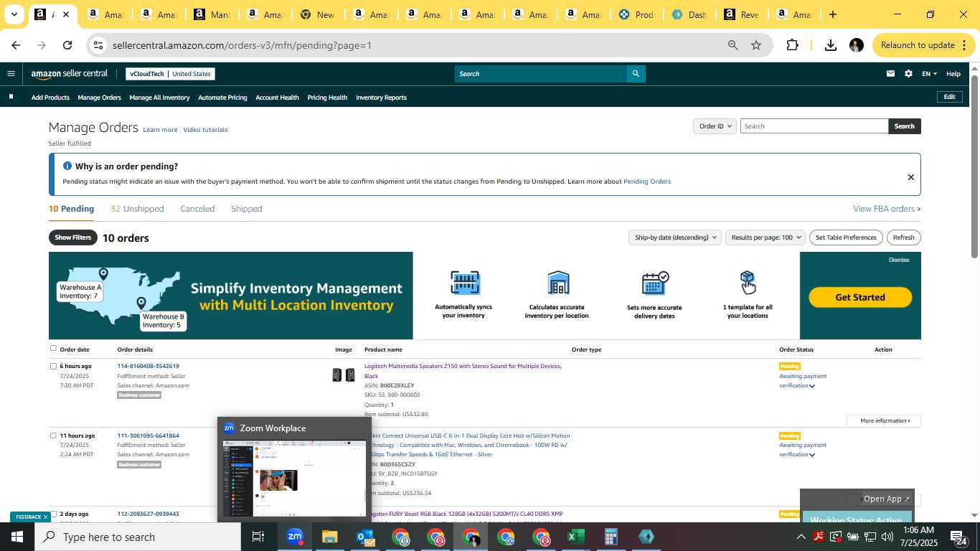Click the Logitech speakers product image
The image size is (980, 551).
344,375
